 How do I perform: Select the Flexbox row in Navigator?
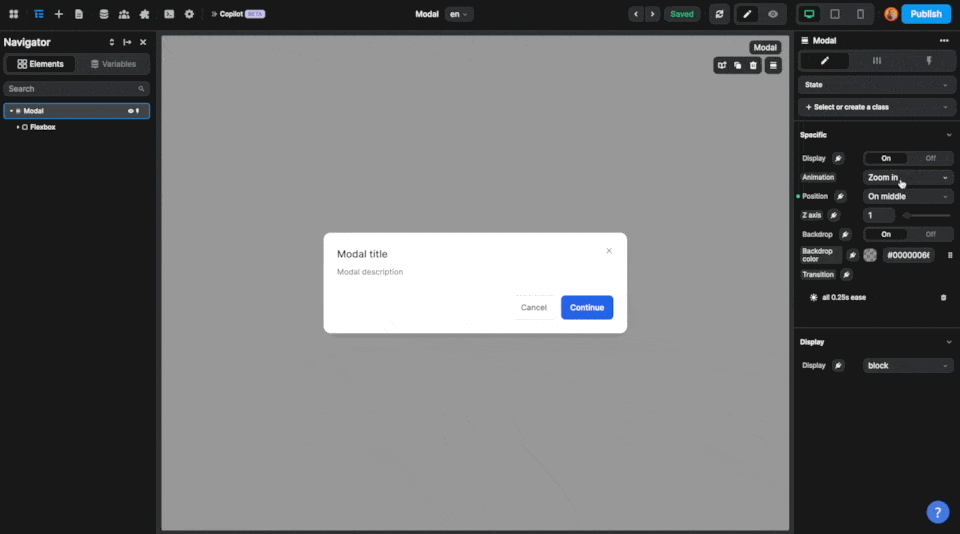pyautogui.click(x=77, y=127)
